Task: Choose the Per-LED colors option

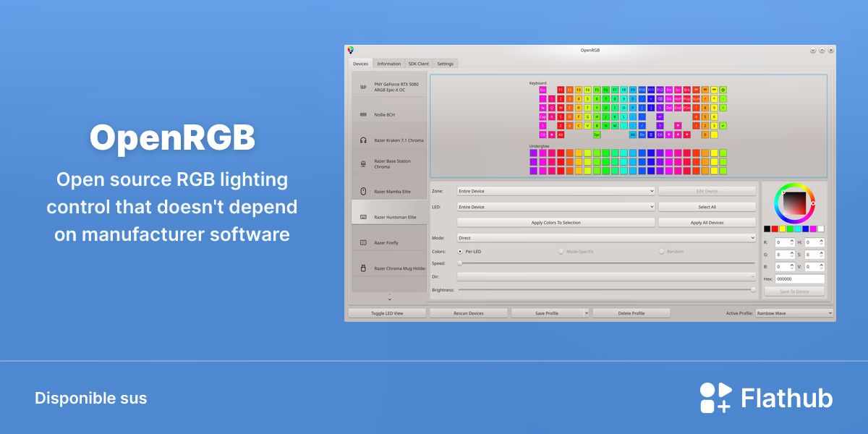Action: (x=469, y=251)
